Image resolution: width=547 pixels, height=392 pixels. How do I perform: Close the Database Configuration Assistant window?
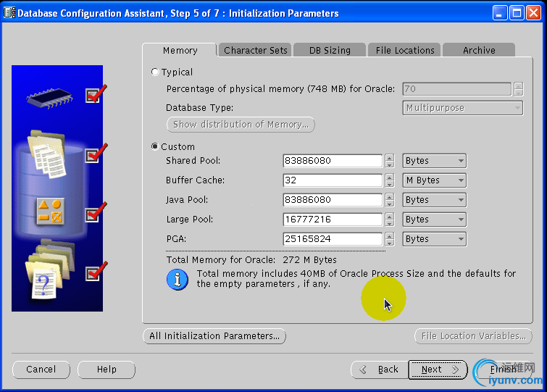click(x=533, y=13)
